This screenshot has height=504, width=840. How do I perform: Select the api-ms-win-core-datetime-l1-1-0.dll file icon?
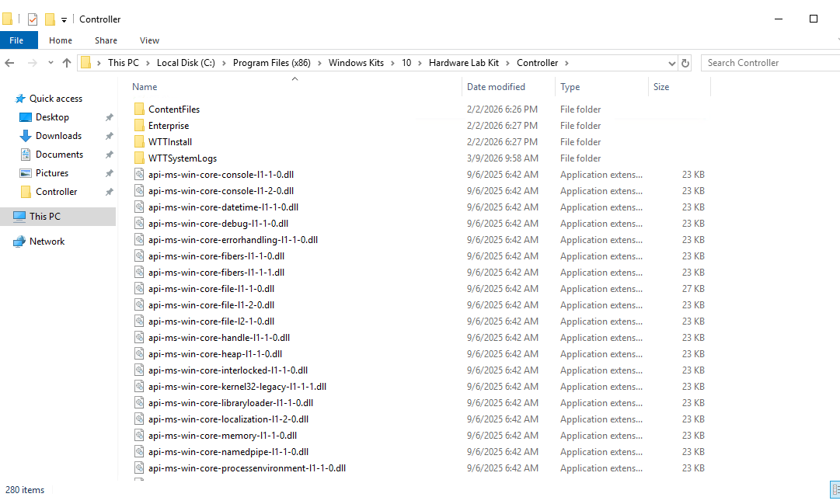pos(139,207)
